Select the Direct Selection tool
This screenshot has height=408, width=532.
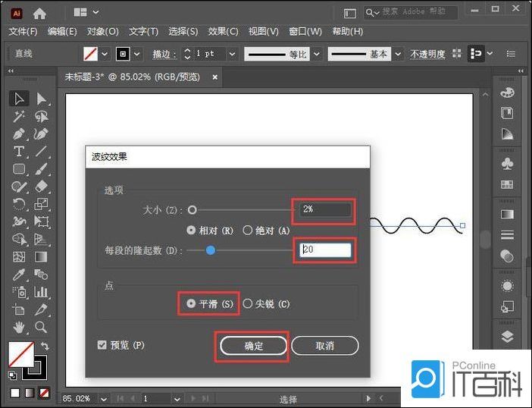[x=41, y=99]
